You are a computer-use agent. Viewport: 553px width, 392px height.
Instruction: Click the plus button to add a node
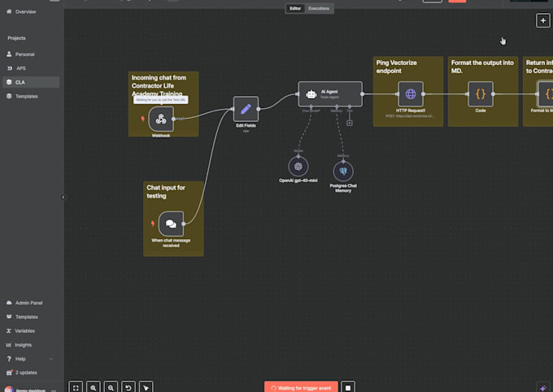542,20
